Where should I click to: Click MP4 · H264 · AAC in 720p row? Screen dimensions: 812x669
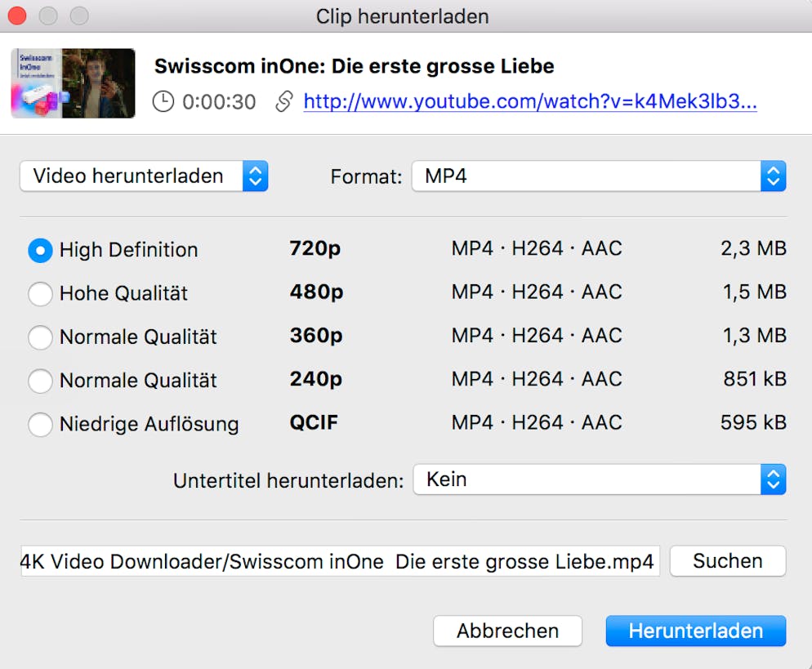[x=537, y=248]
